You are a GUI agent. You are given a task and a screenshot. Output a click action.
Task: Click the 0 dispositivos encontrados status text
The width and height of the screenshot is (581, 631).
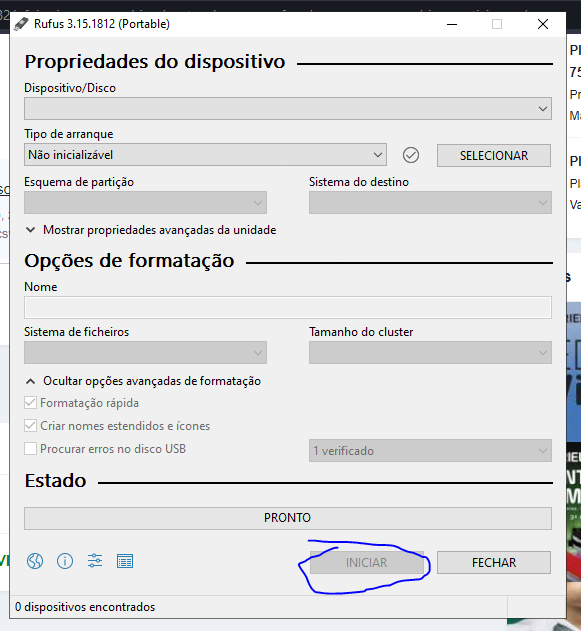(x=85, y=607)
